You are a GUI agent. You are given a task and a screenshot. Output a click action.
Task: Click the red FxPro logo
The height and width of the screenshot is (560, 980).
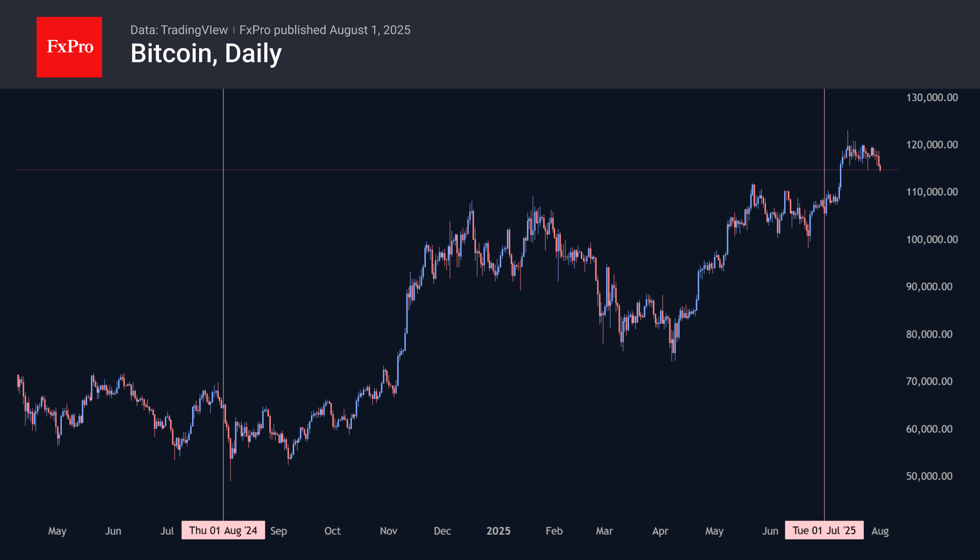tap(69, 47)
